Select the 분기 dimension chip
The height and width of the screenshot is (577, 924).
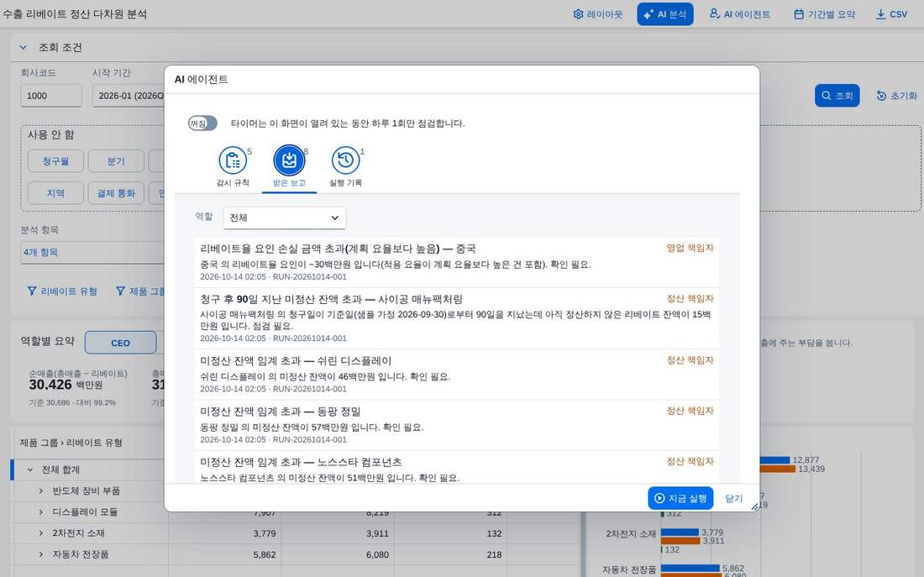click(x=116, y=161)
